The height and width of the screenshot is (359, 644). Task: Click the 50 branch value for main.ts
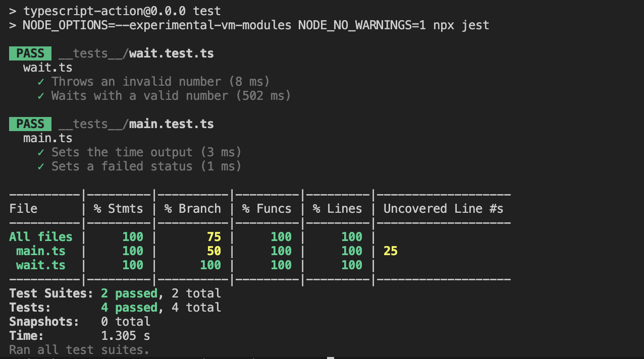coord(214,251)
